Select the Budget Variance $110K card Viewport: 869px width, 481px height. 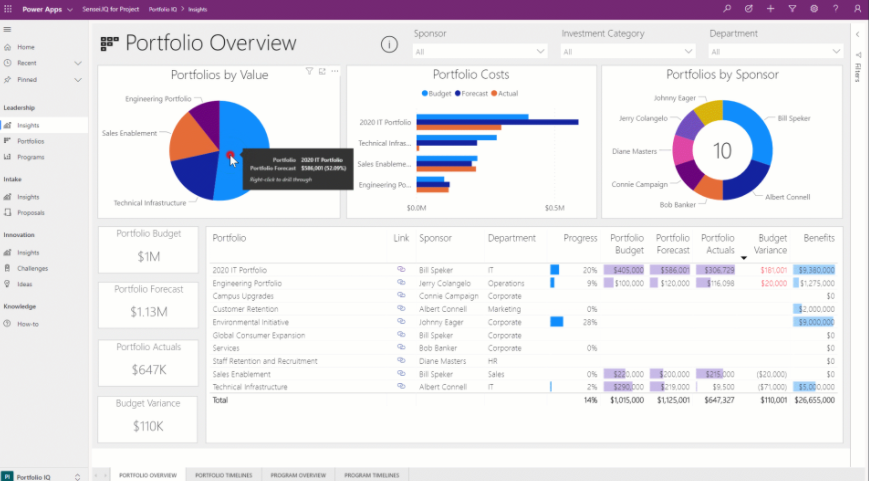click(148, 419)
